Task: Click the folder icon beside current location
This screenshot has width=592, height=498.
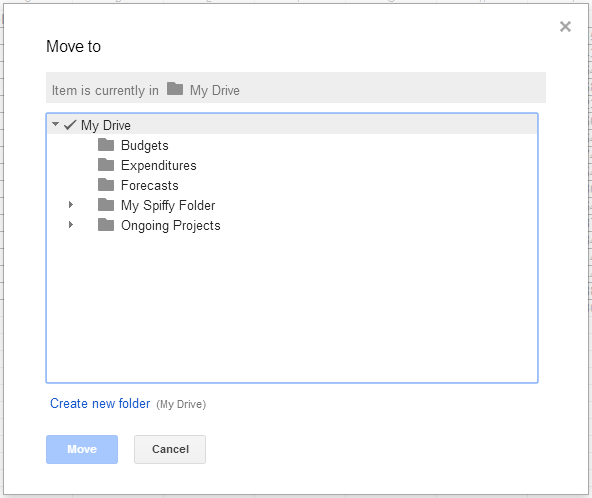Action: click(175, 89)
